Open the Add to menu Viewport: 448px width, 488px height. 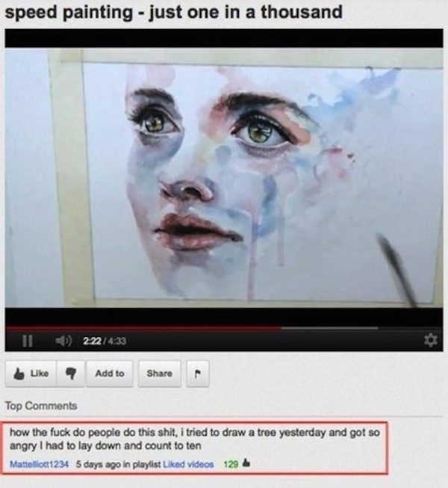110,373
